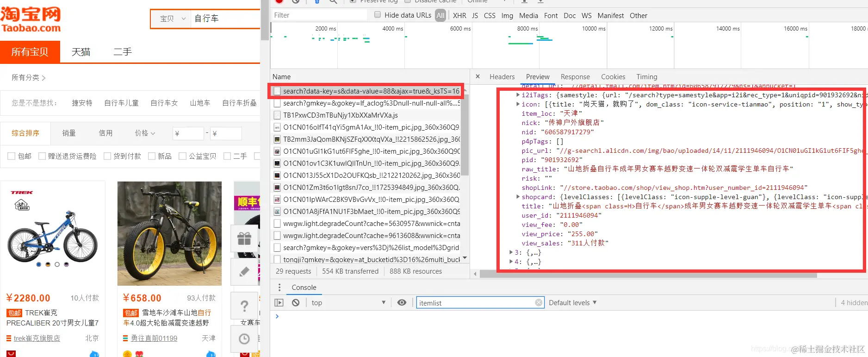The image size is (868, 357).
Task: Click the 山地车 suggestion link
Action: click(200, 103)
